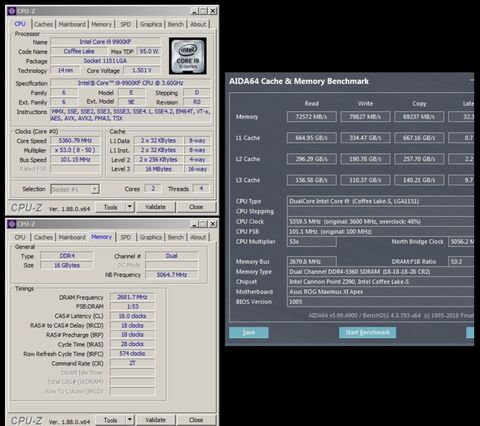Screen dimensions: 480x426
Task: Click the CPU Type field in AIDA64
Action: [x=380, y=201]
